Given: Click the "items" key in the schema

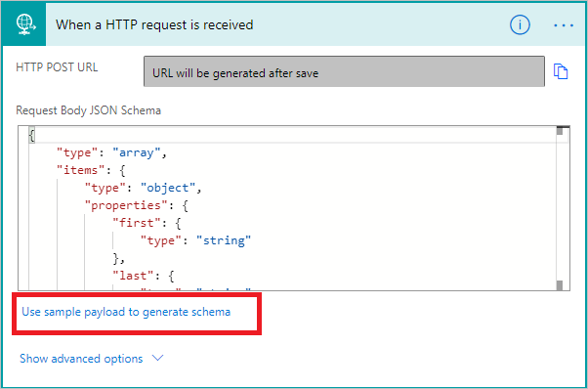Looking at the screenshot, I should tap(80, 170).
